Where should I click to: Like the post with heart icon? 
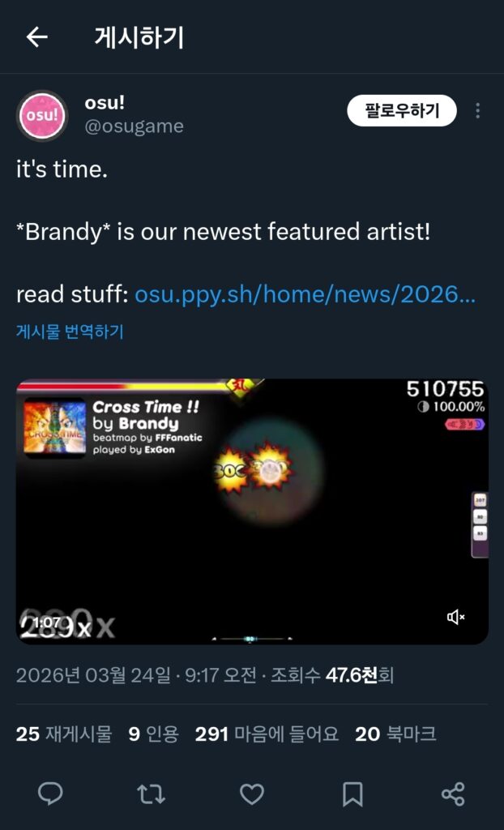coord(252,794)
